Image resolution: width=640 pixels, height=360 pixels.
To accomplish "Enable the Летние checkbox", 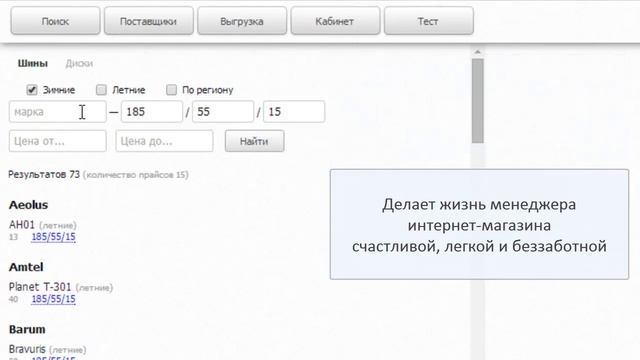I will [x=101, y=90].
